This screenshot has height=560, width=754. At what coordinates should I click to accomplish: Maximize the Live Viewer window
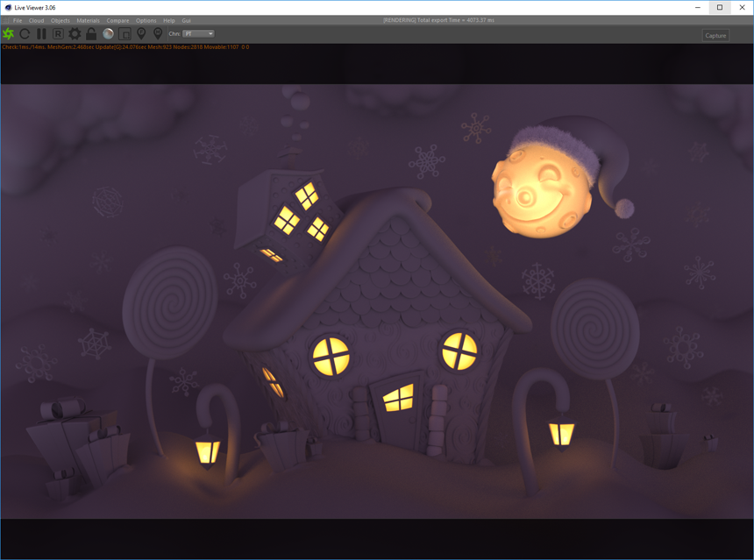click(720, 7)
